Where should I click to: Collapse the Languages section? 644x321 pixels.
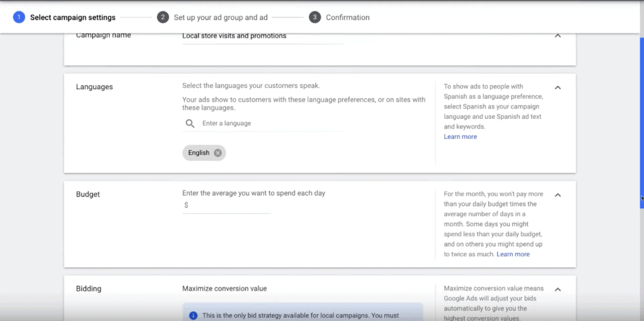[558, 87]
